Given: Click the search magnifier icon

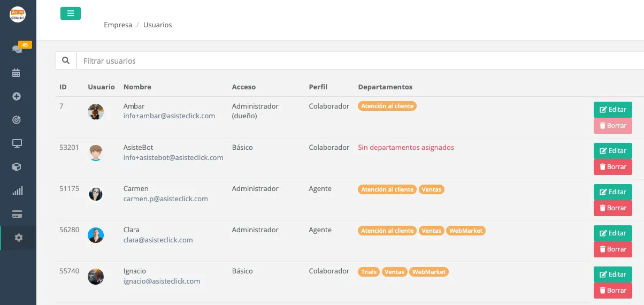Looking at the screenshot, I should [x=66, y=60].
